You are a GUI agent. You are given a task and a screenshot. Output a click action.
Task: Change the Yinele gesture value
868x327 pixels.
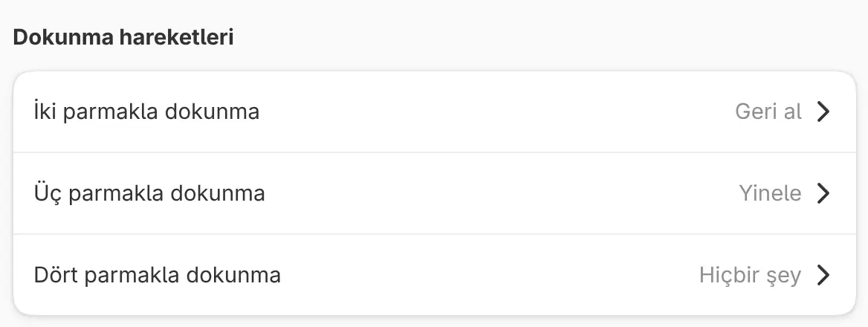coord(770,193)
